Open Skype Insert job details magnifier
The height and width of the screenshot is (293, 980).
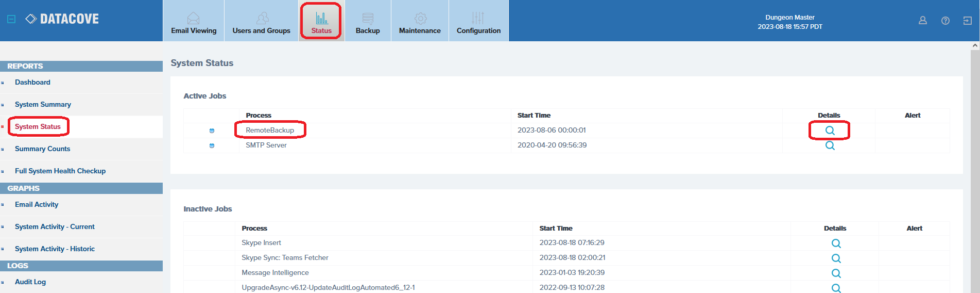point(836,243)
